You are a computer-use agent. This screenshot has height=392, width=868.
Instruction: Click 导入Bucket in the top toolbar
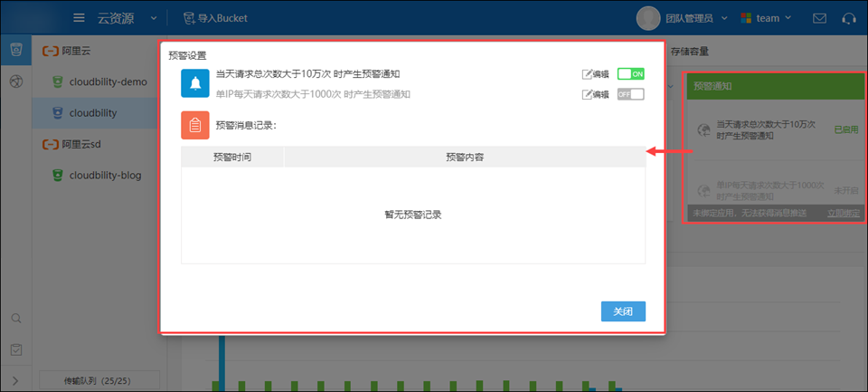(x=215, y=18)
